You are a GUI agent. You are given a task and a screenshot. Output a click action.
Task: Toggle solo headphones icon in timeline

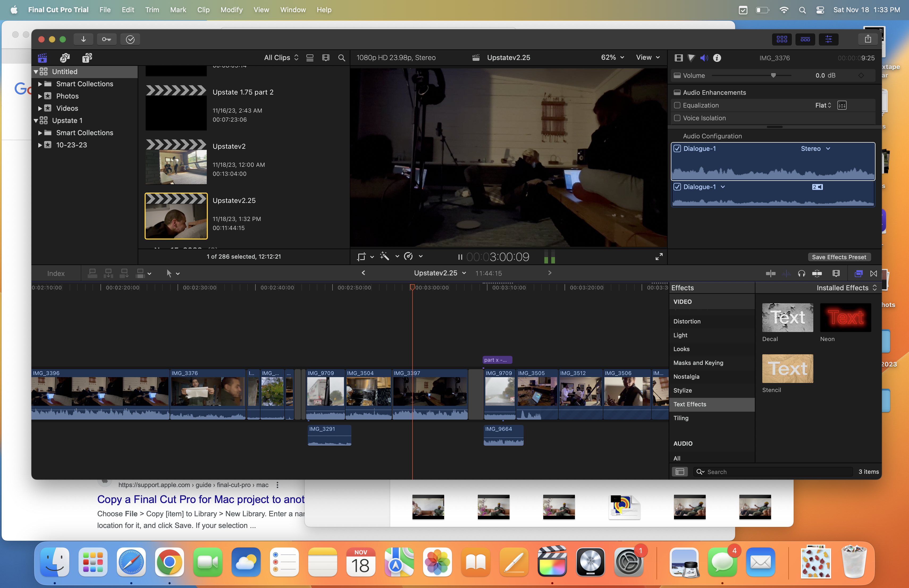tap(801, 273)
